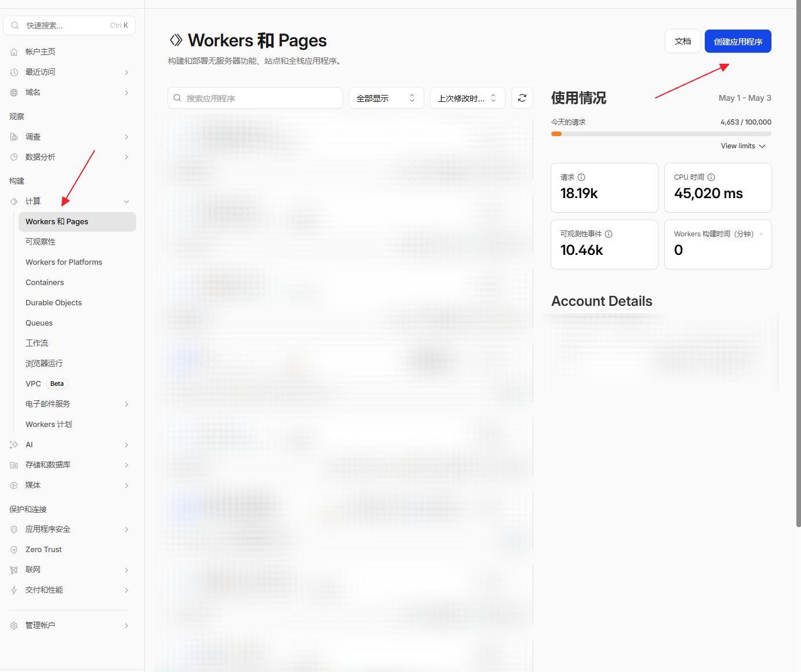The height and width of the screenshot is (672, 801).
Task: Open VPC Beta page
Action: point(47,384)
